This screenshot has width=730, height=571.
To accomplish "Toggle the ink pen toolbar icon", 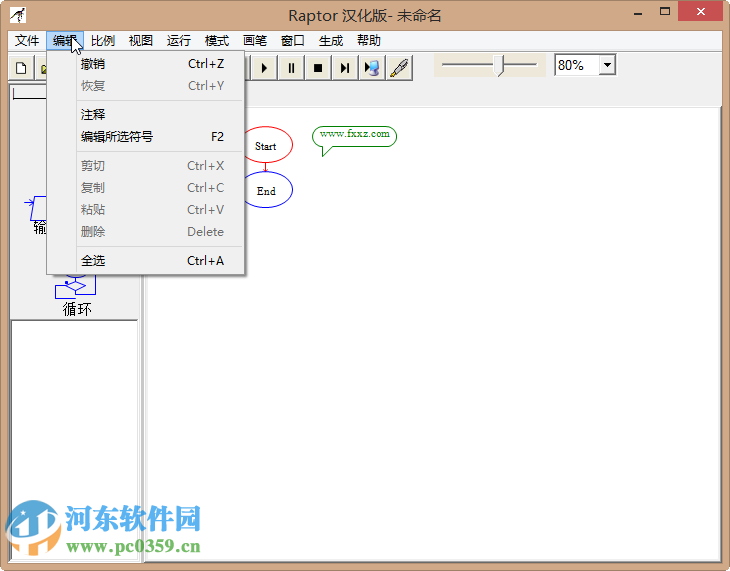I will [x=399, y=68].
